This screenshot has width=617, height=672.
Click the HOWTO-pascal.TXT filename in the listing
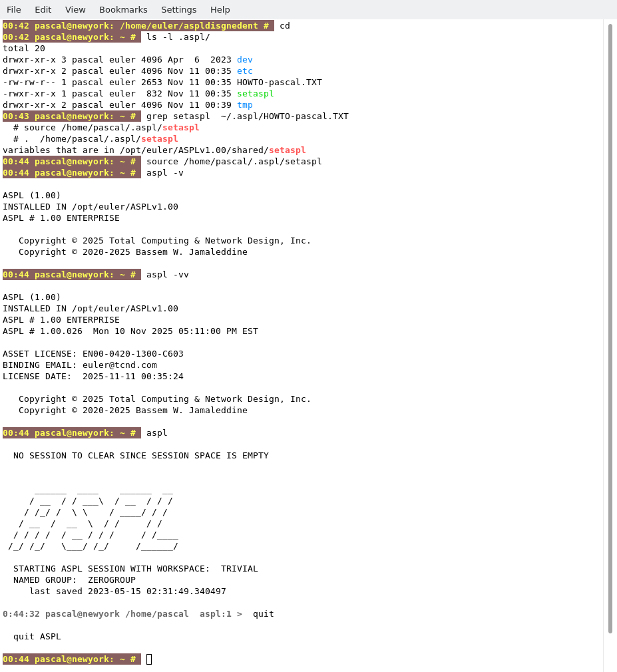point(280,83)
